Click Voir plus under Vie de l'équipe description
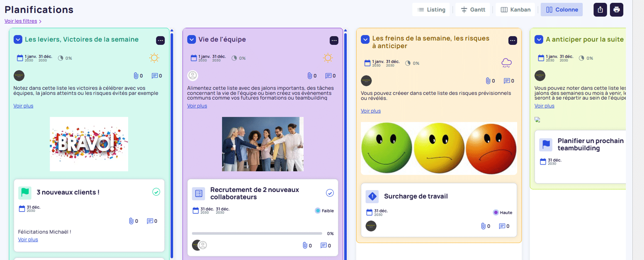 [197, 106]
